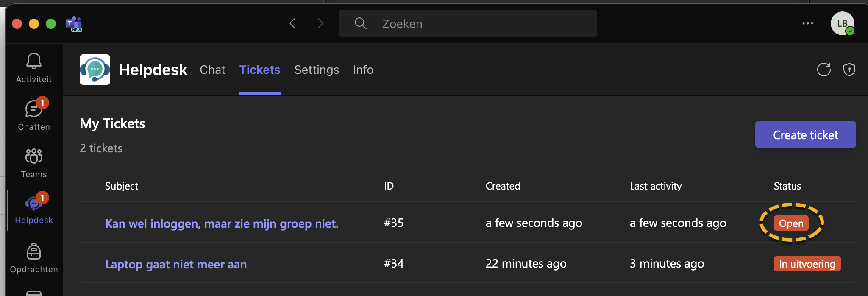Screen dimensions: 868x296
Task: Open the Info tab in Helpdesk
Action: [x=363, y=70]
